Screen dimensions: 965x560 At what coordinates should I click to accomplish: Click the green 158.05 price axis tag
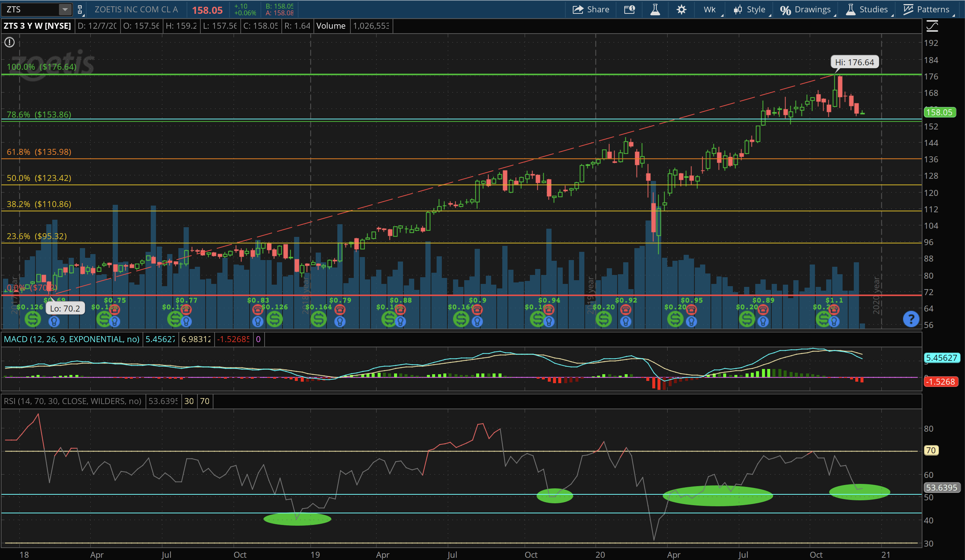tap(940, 113)
